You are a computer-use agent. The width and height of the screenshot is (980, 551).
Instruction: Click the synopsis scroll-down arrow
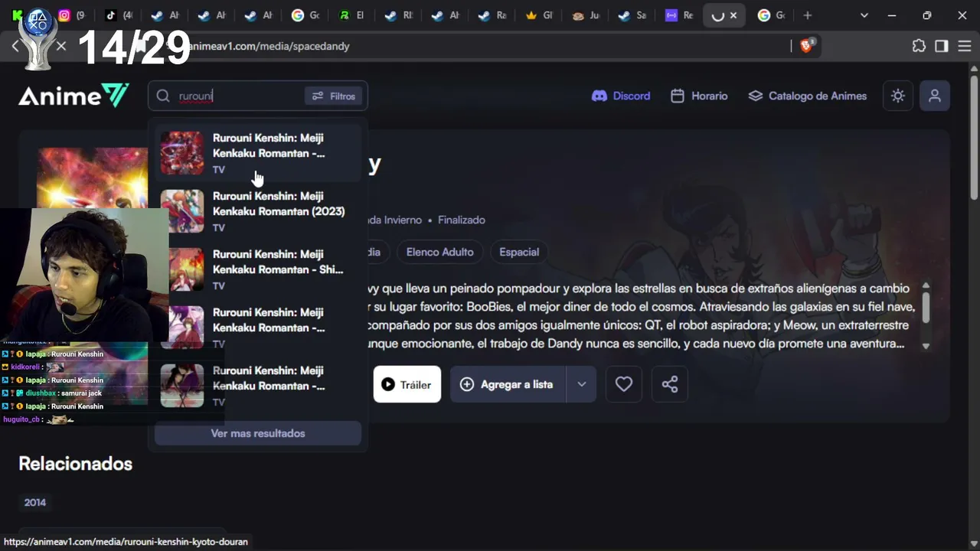(926, 346)
